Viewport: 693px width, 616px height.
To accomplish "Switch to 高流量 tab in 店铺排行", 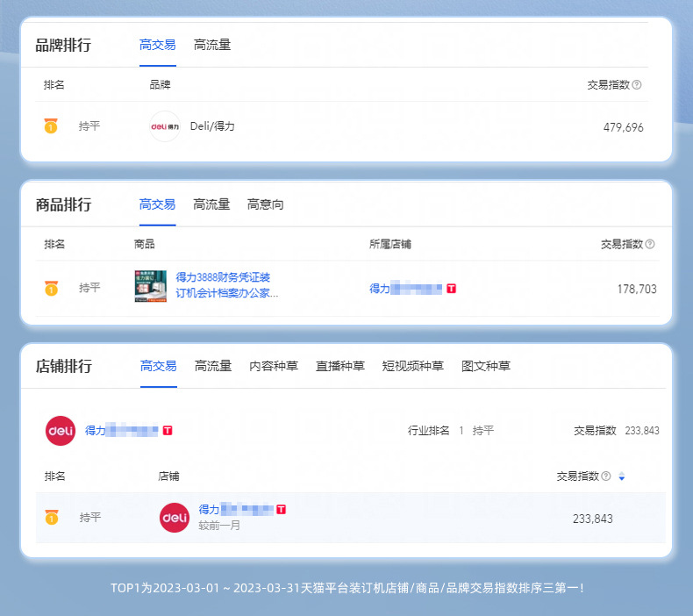I will (x=213, y=366).
